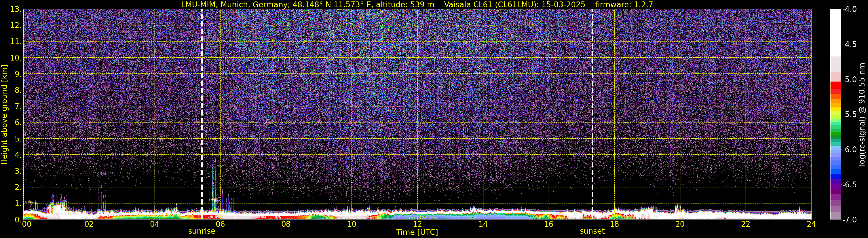Select the red band of the colorbar

click(x=836, y=85)
